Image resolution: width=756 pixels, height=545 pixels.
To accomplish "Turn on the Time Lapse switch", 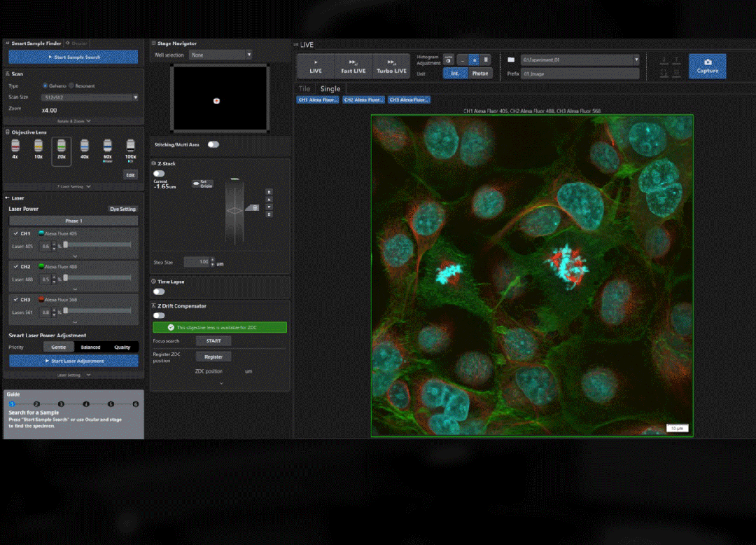I will coord(159,291).
